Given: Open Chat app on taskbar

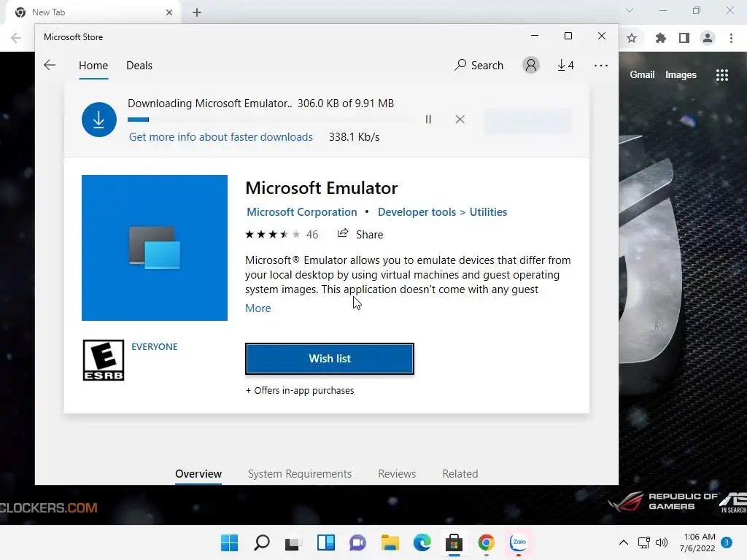Looking at the screenshot, I should (x=357, y=542).
